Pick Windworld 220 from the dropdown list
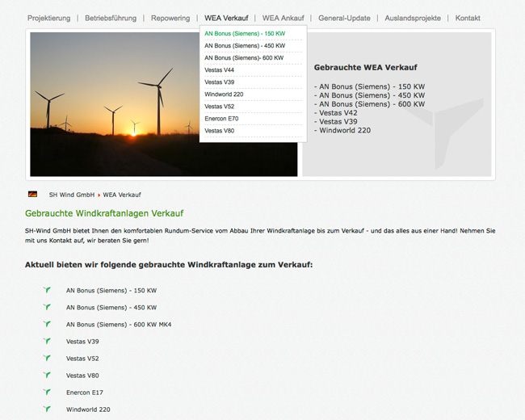The height and width of the screenshot is (420, 525). click(224, 94)
